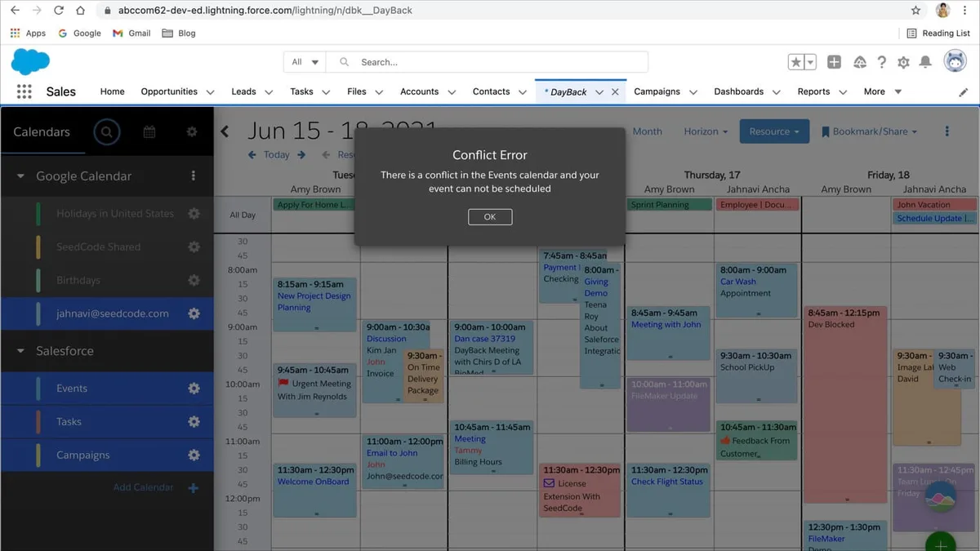The height and width of the screenshot is (551, 980).
Task: Collapse the Google Calendar group
Action: pos(20,176)
